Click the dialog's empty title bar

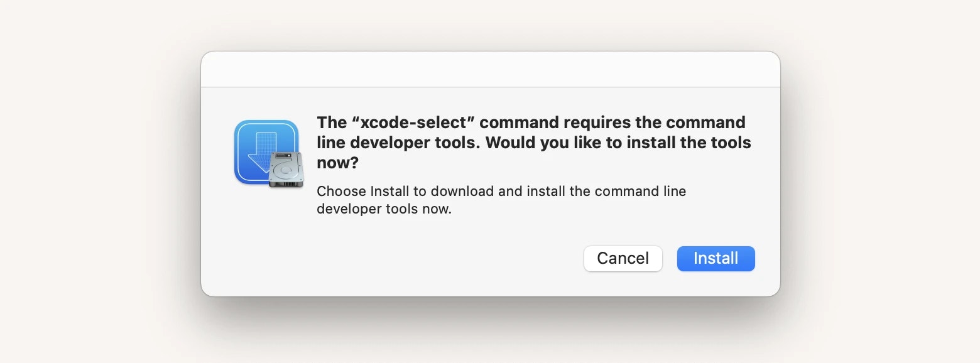click(x=490, y=69)
